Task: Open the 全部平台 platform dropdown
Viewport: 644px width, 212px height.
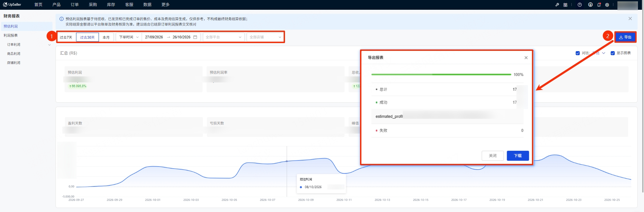Action: point(223,37)
